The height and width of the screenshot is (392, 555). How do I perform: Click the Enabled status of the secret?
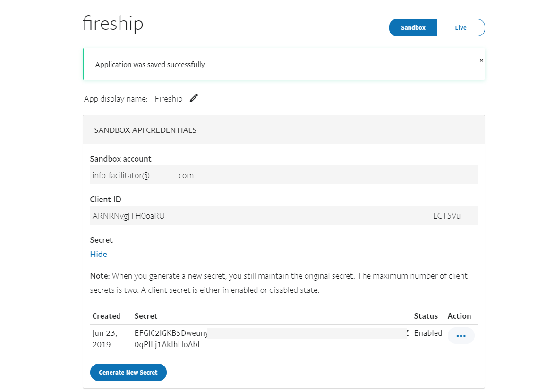pyautogui.click(x=428, y=333)
